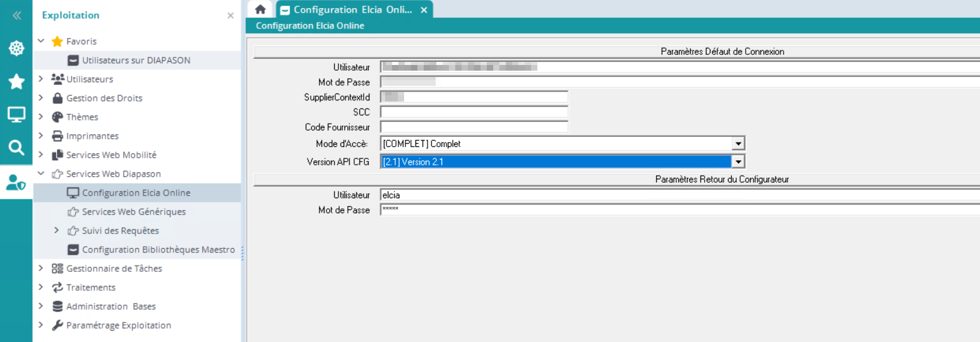Go to the Home tab icon
The width and height of the screenshot is (980, 342).
260,9
